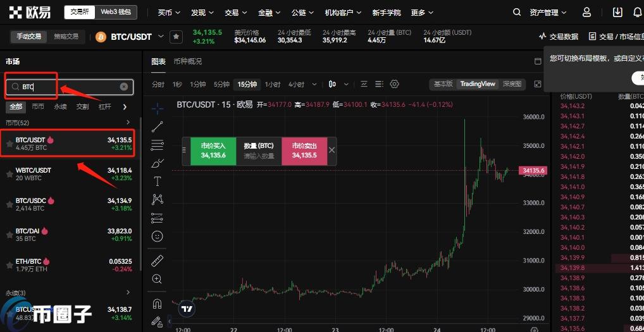Click the market search field
644x332 pixels.
point(70,87)
